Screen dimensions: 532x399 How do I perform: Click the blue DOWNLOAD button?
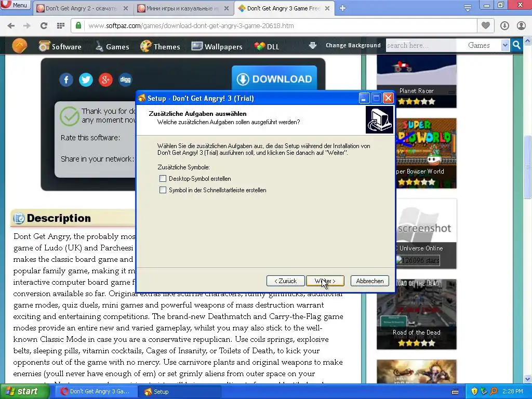click(x=274, y=79)
